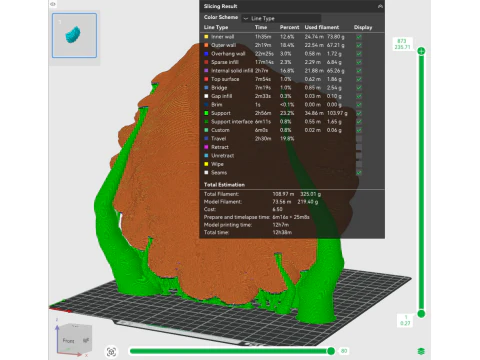
Task: Open the Color Scheme Line Type dropdown
Action: [x=281, y=18]
